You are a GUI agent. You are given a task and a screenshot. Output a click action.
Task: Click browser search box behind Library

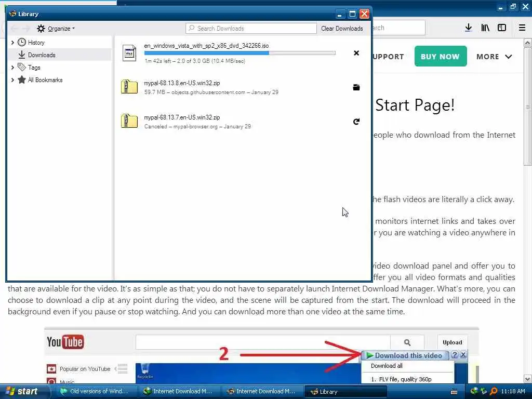398,28
